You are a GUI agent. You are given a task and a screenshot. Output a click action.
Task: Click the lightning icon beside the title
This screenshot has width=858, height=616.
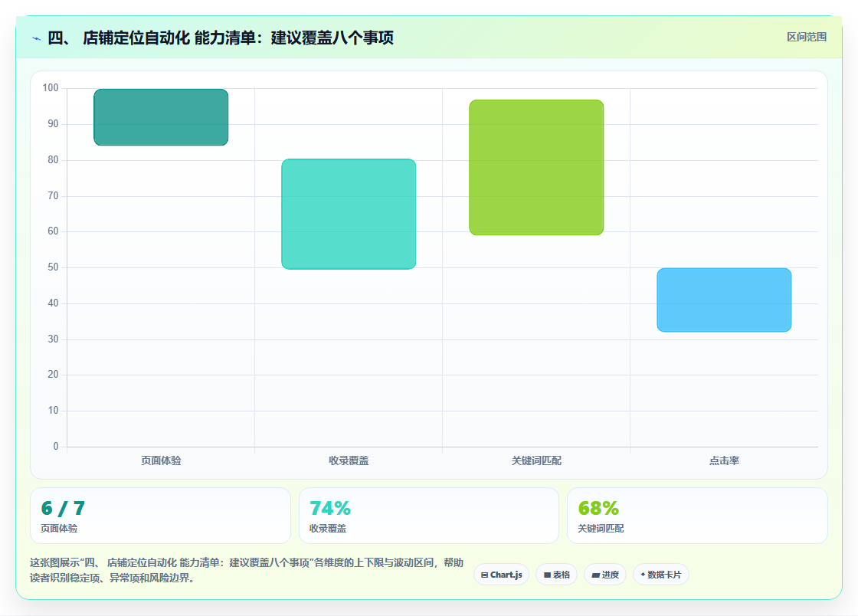[36, 38]
